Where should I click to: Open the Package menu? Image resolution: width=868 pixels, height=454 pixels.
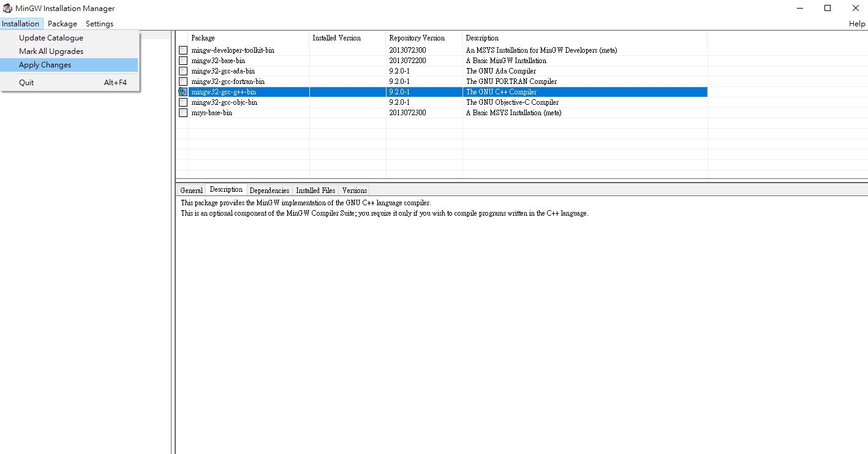tap(62, 23)
